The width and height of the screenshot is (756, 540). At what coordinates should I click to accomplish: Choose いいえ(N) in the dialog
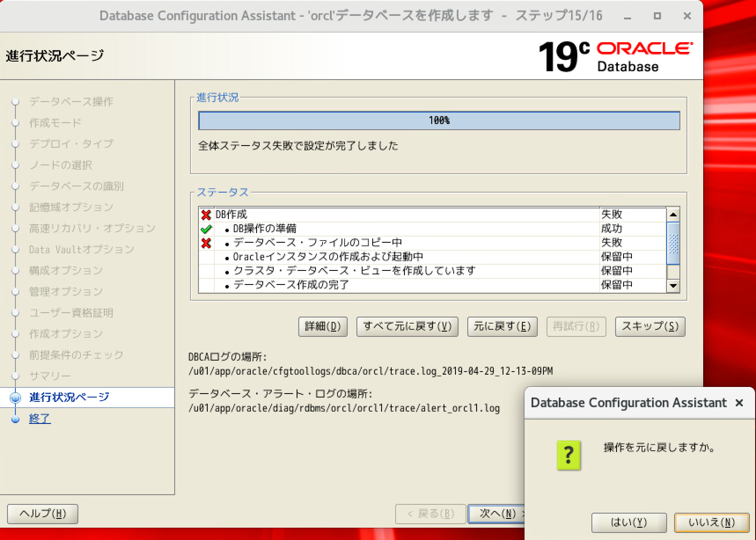712,522
